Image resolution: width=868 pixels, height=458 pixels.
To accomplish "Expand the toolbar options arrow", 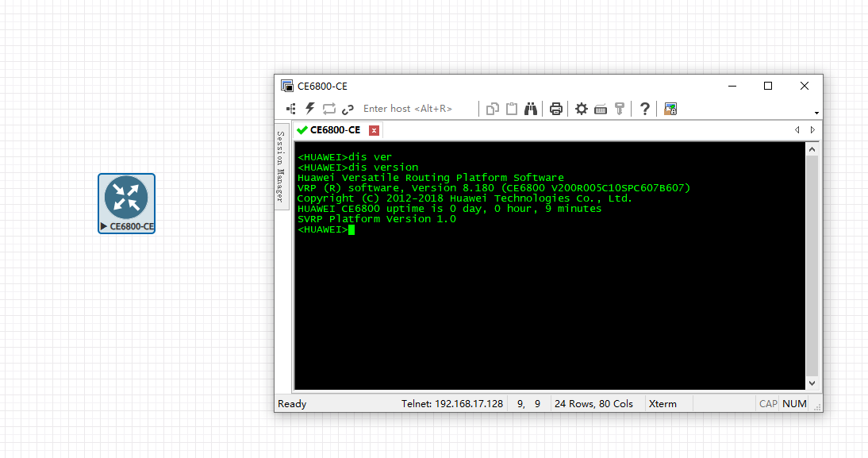I will 816,113.
